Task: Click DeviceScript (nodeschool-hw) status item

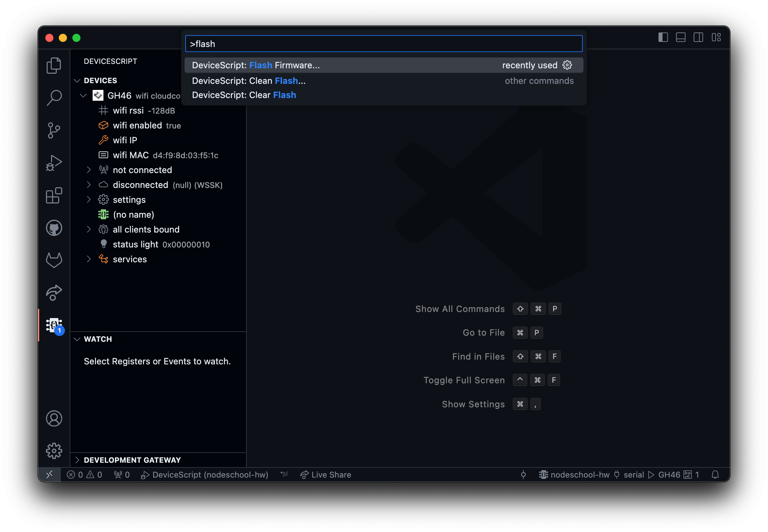Action: click(x=205, y=475)
